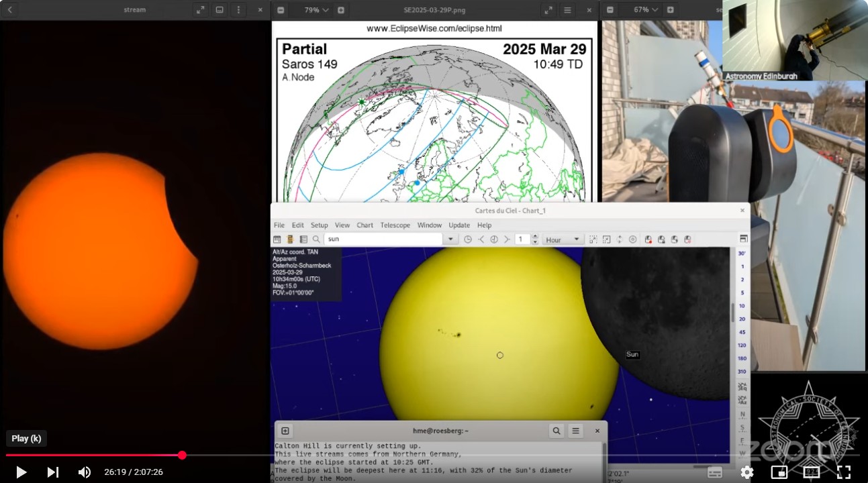Image resolution: width=868 pixels, height=483 pixels.
Task: Open the Chart menu
Action: tap(365, 225)
